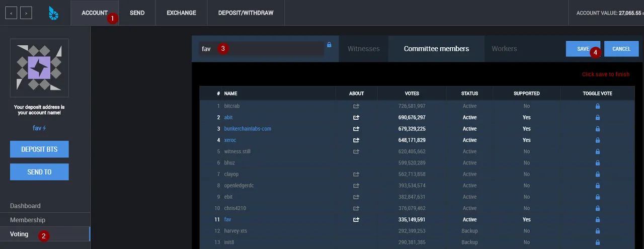The height and width of the screenshot is (249, 644).
Task: Open the about link for bitcrab
Action: click(x=356, y=106)
